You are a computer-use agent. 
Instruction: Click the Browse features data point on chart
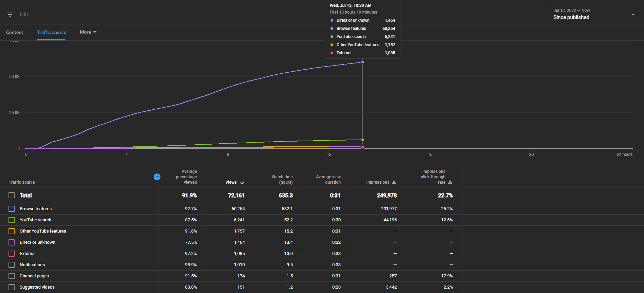362,62
